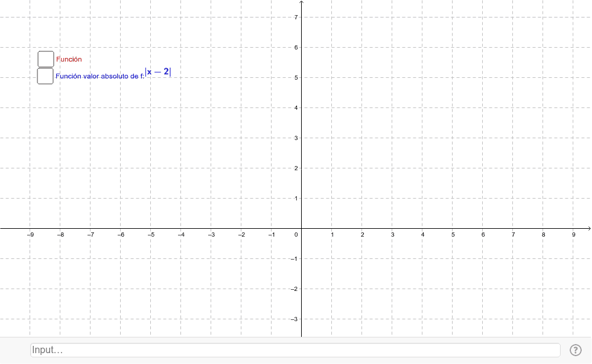Enable the Función checkbox

click(x=46, y=59)
